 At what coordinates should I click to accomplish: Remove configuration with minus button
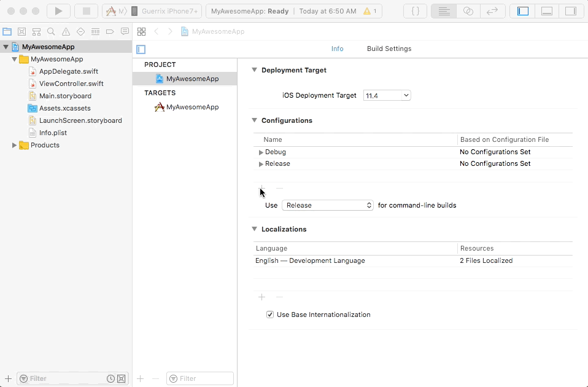279,188
